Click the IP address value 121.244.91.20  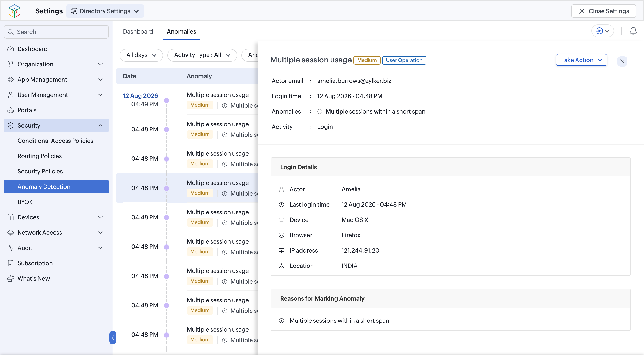[x=360, y=251]
